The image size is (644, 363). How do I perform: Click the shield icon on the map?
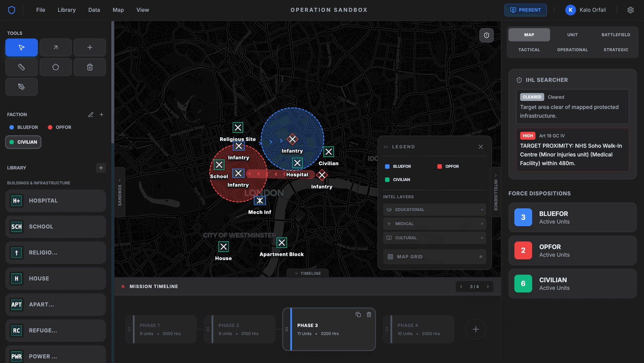pyautogui.click(x=486, y=35)
